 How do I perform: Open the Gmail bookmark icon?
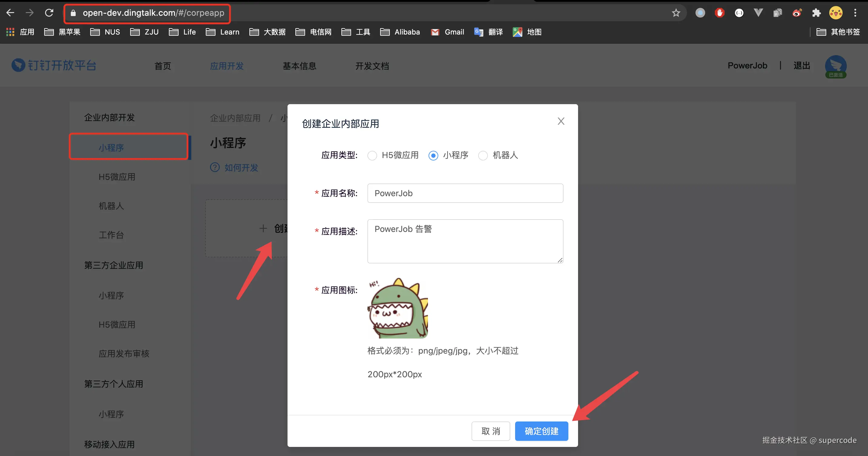pyautogui.click(x=435, y=32)
